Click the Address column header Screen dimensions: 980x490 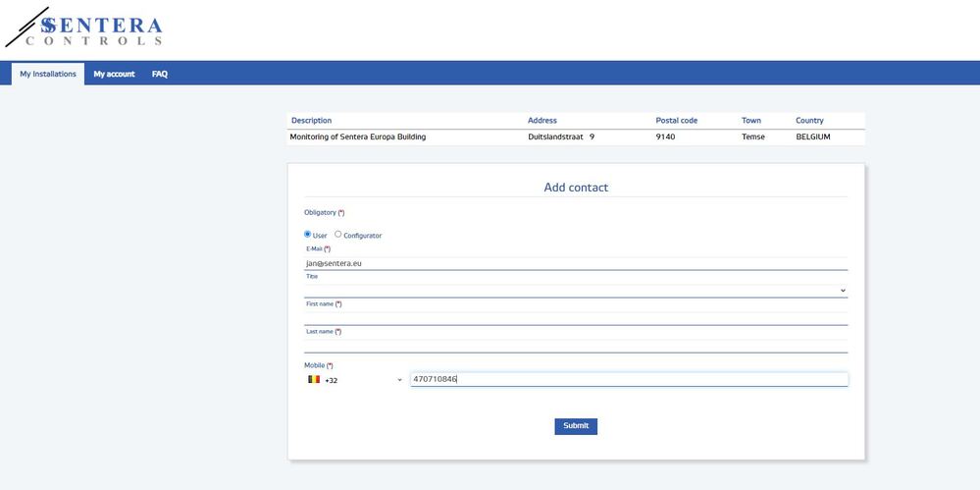(x=542, y=121)
